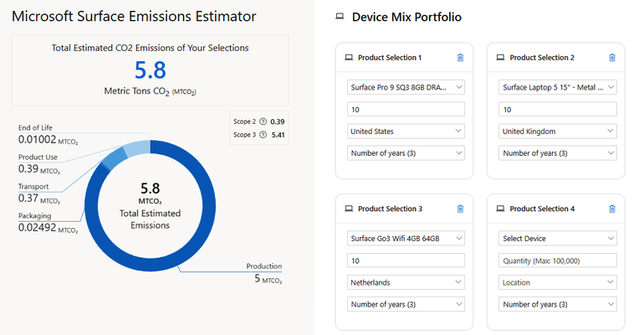
Task: Delete Product Selection 2 with trash icon
Action: (x=612, y=58)
